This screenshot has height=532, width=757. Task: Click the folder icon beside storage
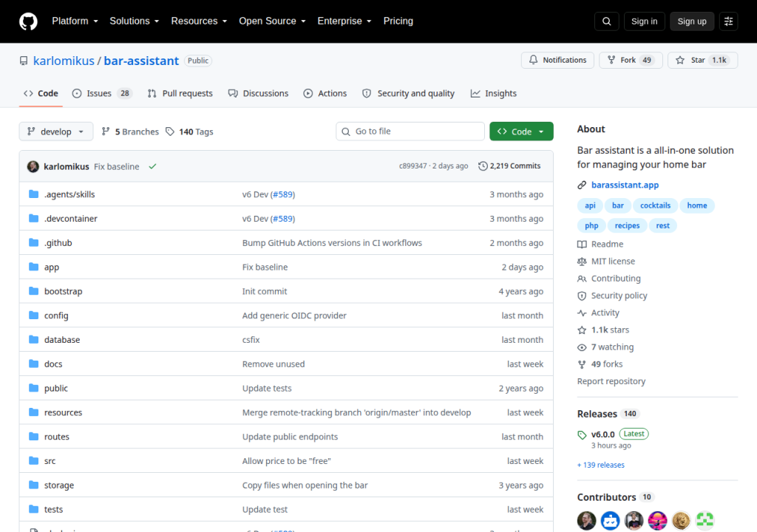point(33,485)
